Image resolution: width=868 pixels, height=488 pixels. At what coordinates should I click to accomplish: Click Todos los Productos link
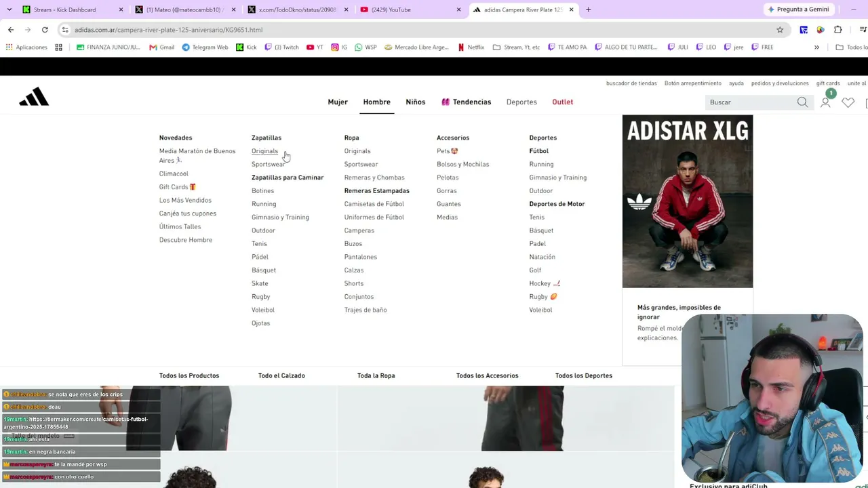(189, 375)
